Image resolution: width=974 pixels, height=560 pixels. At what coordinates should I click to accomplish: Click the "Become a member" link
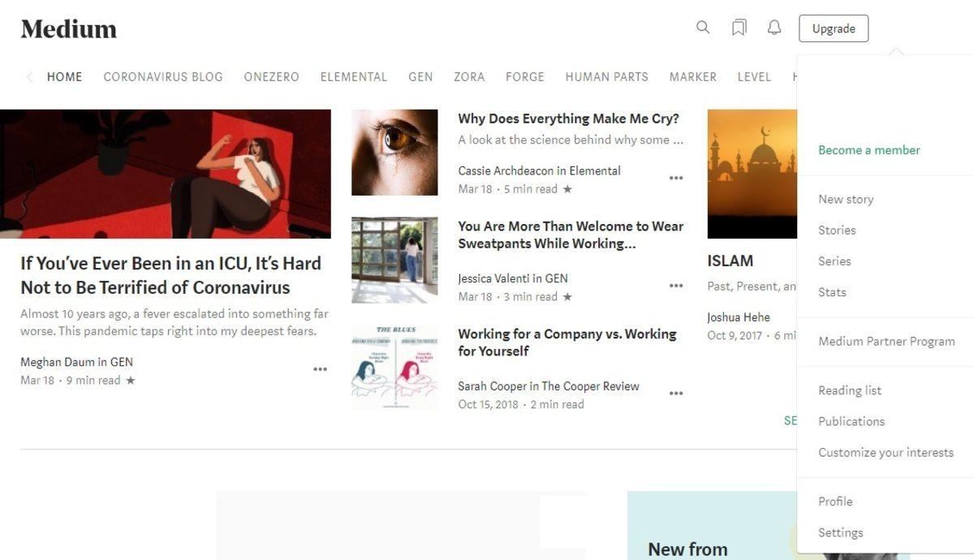pyautogui.click(x=868, y=150)
